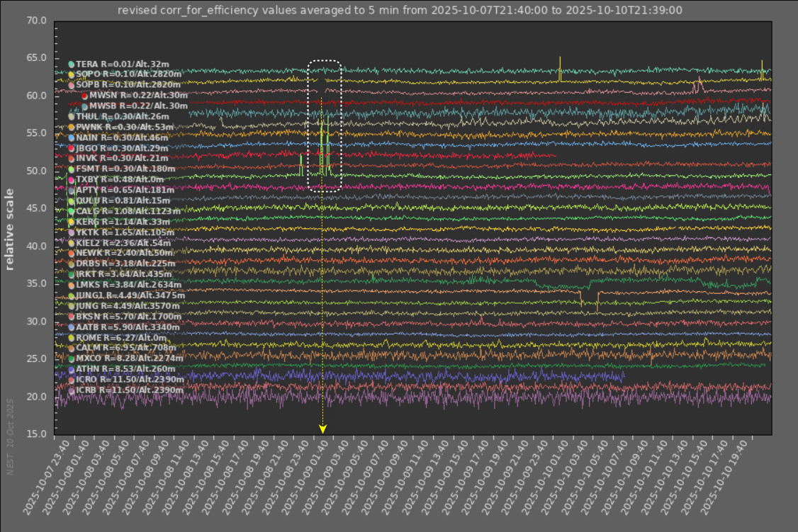Viewport: 798px width, 532px height.
Task: Click the 'relative scale' y-axis label
Action: 11,229
